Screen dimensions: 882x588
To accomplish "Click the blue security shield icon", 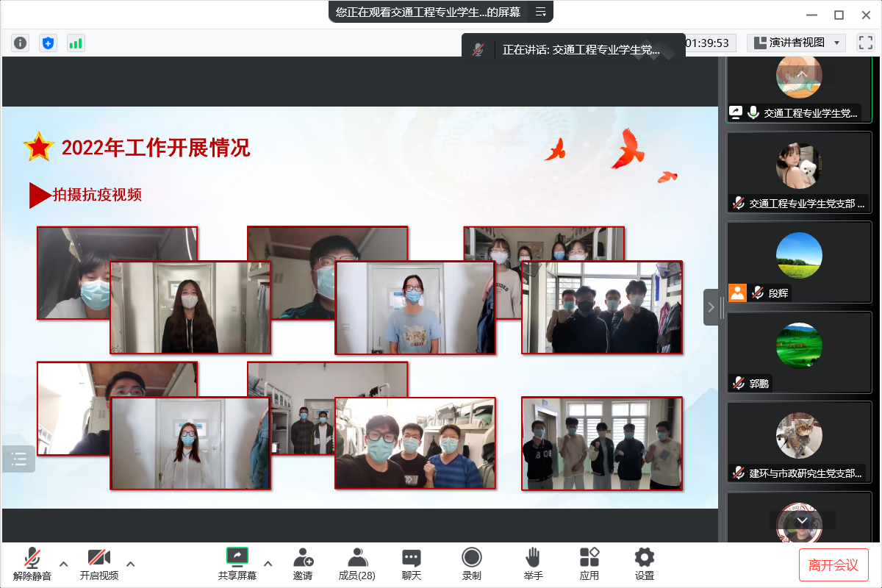I will [48, 43].
